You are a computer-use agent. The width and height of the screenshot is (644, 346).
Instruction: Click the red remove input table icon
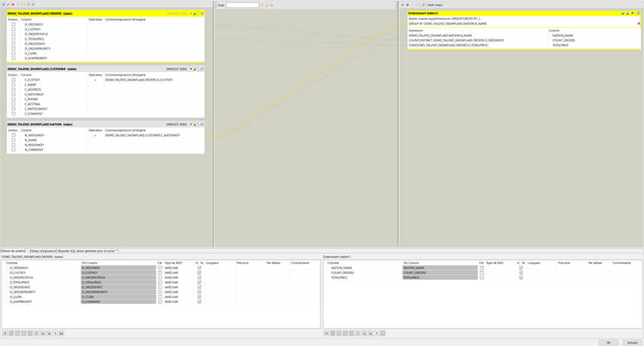tap(13, 5)
